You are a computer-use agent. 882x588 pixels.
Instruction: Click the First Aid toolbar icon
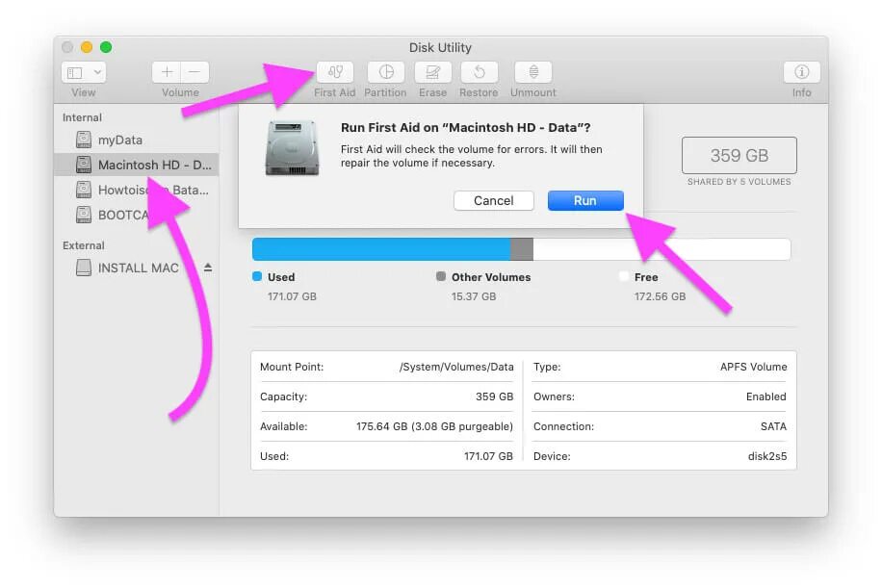tap(335, 72)
